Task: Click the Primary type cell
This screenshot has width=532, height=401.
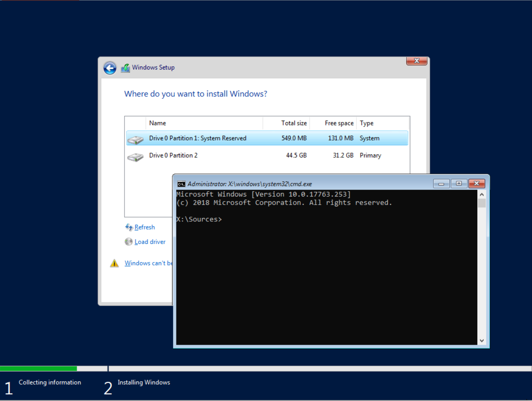Action: pyautogui.click(x=370, y=155)
